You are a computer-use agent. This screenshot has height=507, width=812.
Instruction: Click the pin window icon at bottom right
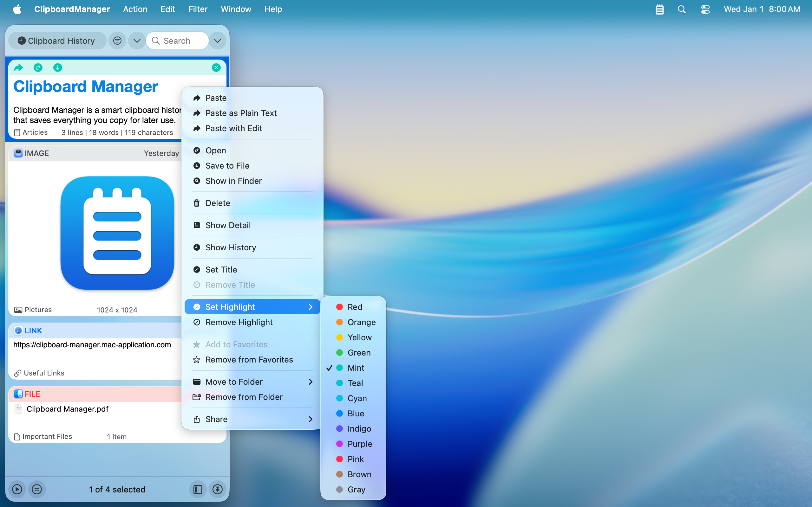pos(217,489)
